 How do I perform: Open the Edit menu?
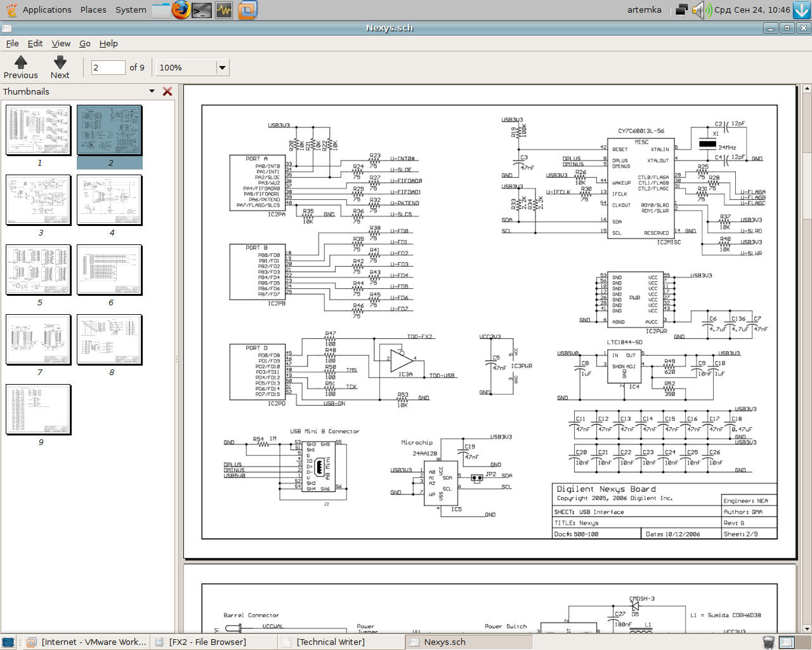pyautogui.click(x=35, y=43)
